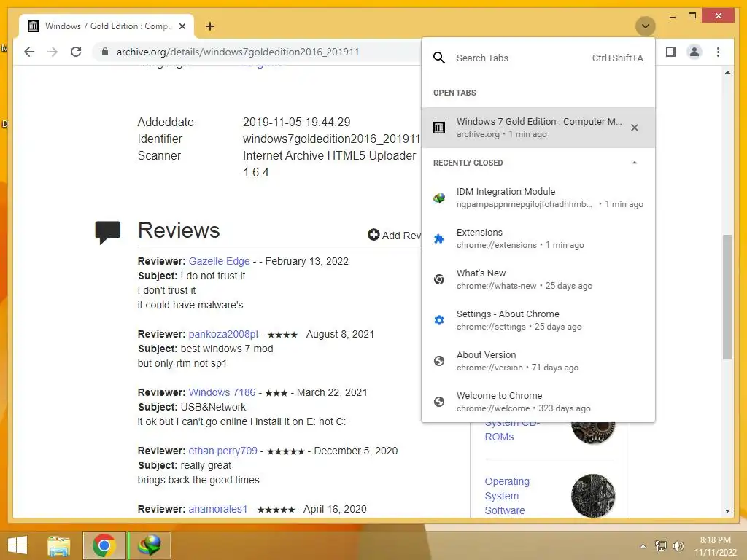This screenshot has height=560, width=747.
Task: Click the Addeddate value 2019-11-05 19:44:29
Action: click(x=296, y=122)
